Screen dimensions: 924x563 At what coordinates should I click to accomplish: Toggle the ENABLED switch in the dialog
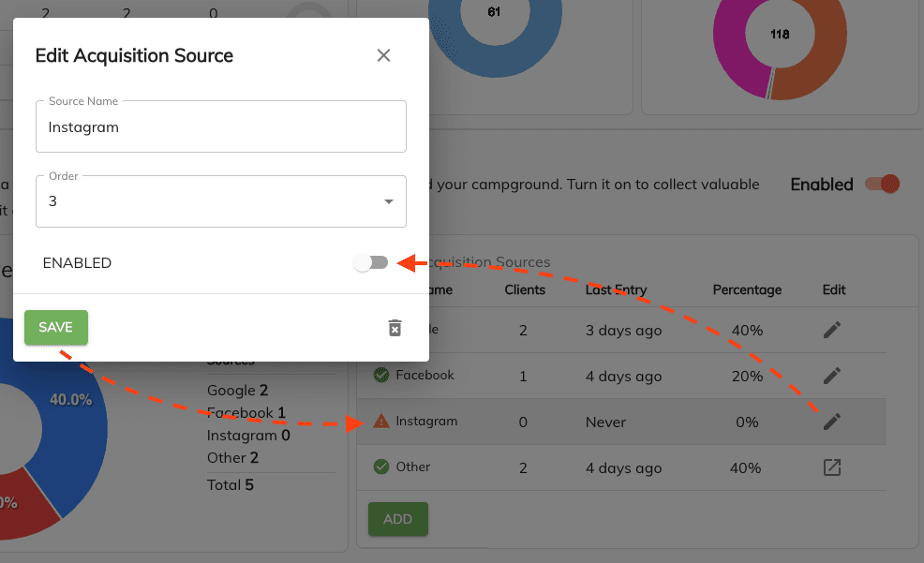click(x=371, y=262)
